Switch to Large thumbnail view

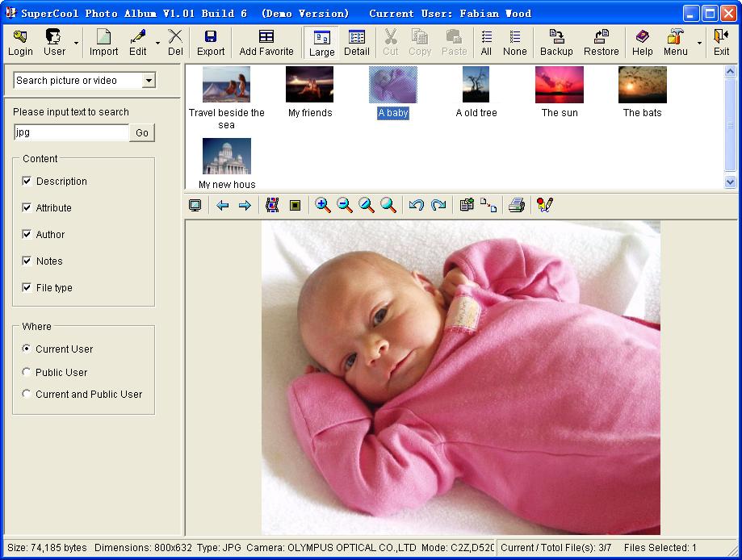pos(321,42)
